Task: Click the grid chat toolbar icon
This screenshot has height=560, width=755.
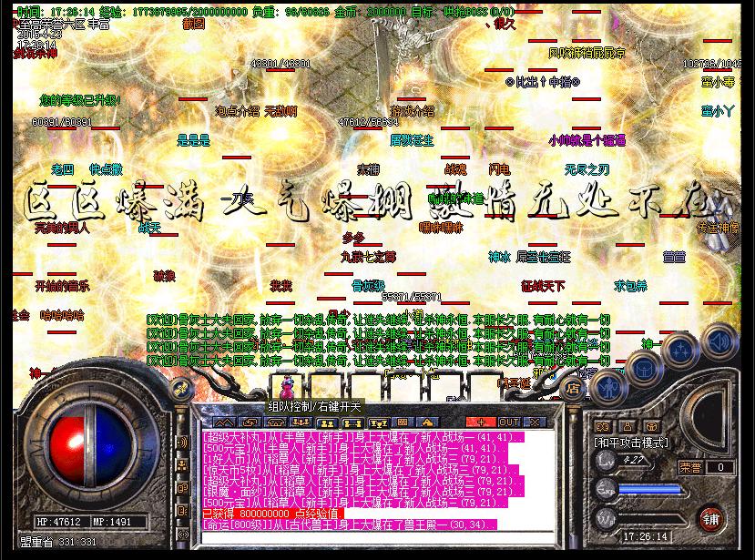Action: tap(403, 423)
